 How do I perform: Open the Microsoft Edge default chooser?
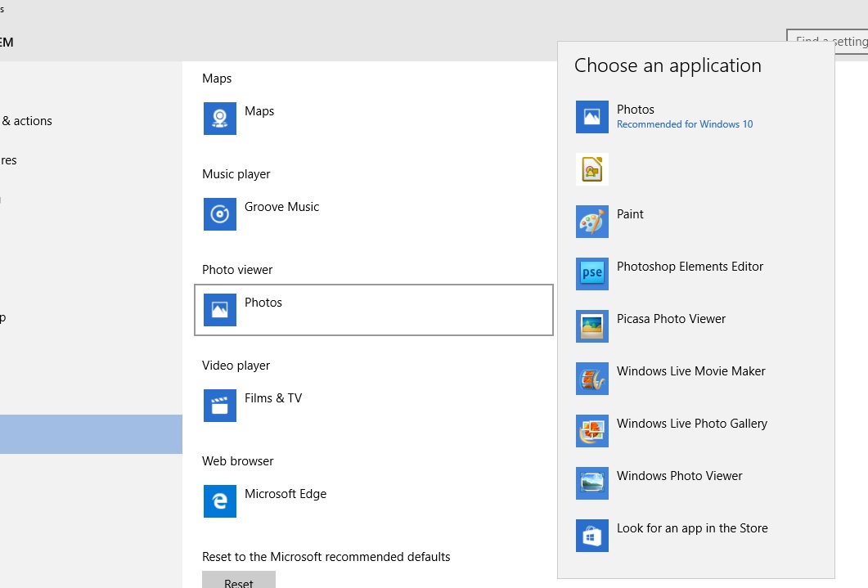pos(374,501)
